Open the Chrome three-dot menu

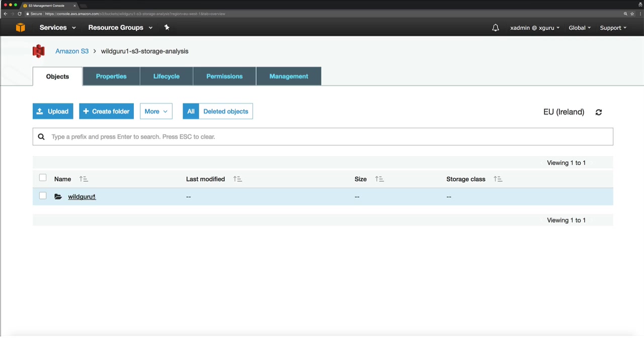click(639, 14)
